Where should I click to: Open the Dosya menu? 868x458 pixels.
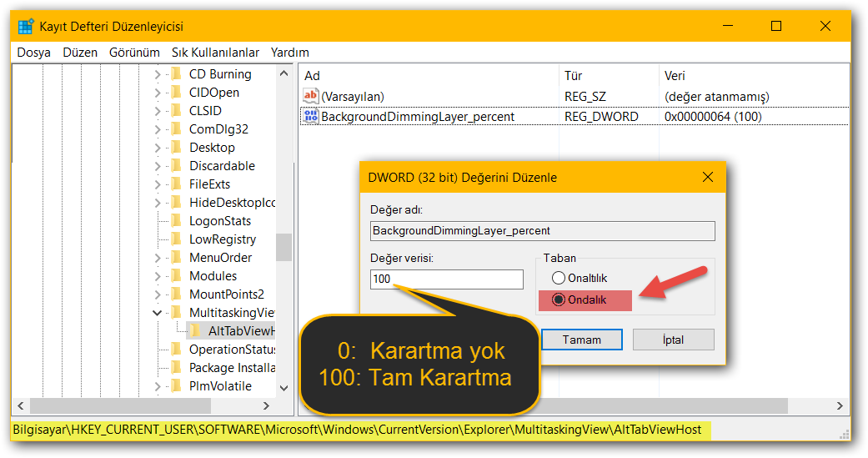pos(33,53)
